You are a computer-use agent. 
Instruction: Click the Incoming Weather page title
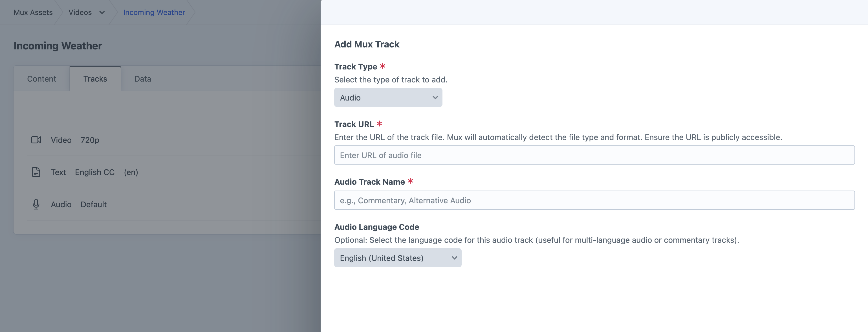(58, 46)
